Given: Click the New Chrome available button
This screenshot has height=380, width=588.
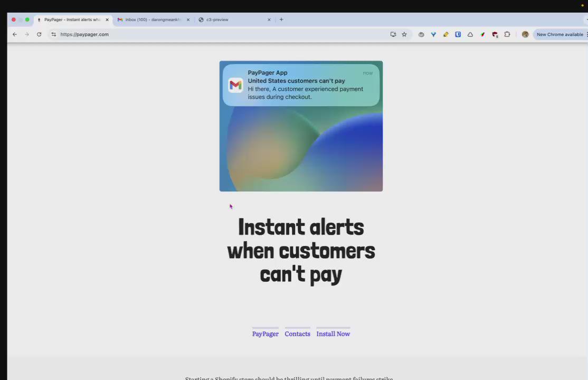Looking at the screenshot, I should pyautogui.click(x=559, y=34).
